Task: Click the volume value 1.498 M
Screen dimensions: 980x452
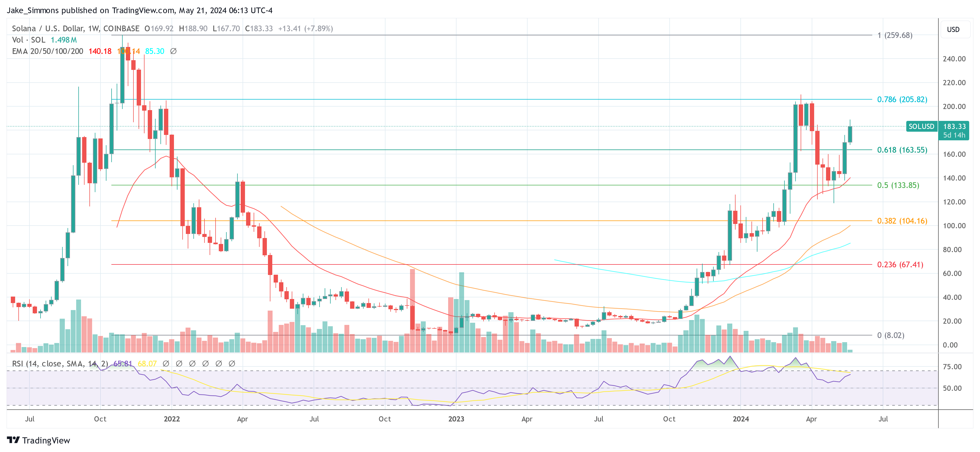Action: point(63,40)
